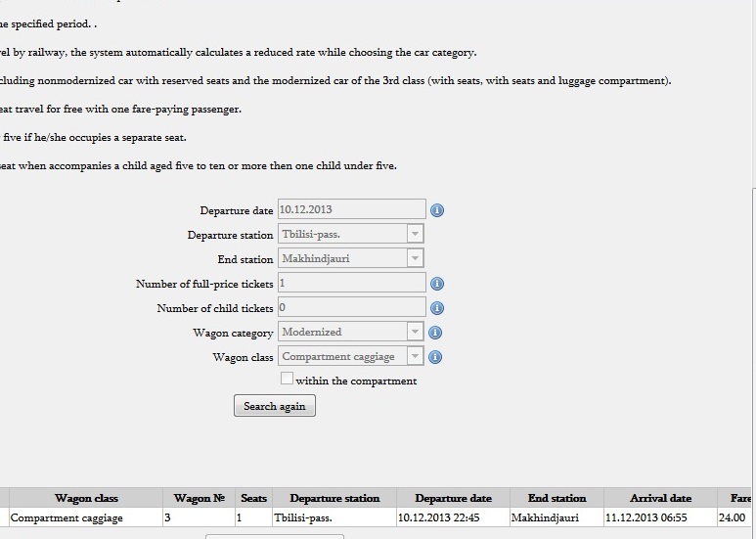
Task: Select the Compartment caggiage result row
Action: 377,517
